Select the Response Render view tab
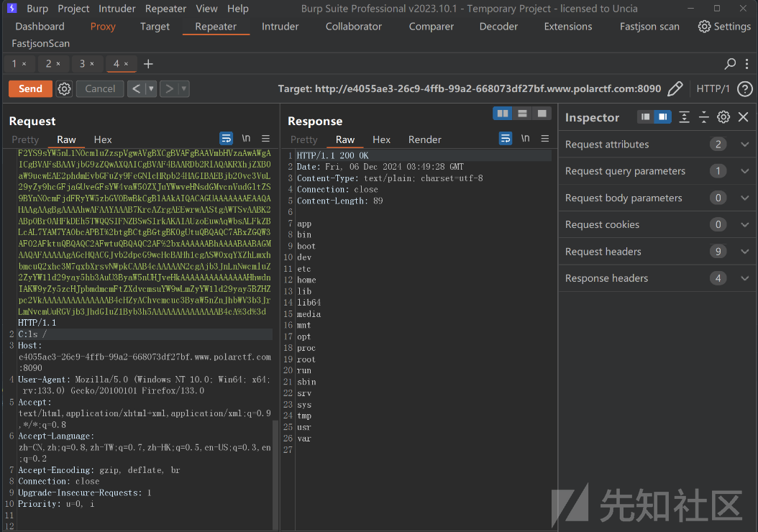 424,139
